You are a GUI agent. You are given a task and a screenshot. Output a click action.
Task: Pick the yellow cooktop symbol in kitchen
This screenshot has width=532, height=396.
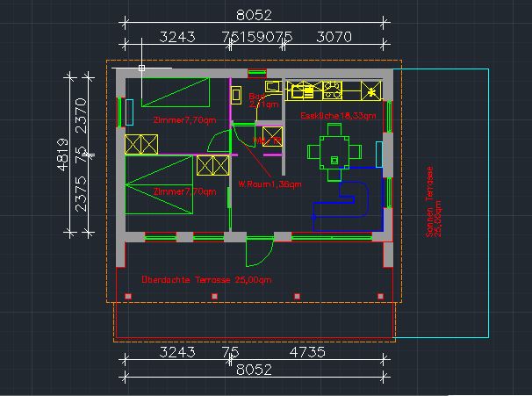tap(332, 90)
